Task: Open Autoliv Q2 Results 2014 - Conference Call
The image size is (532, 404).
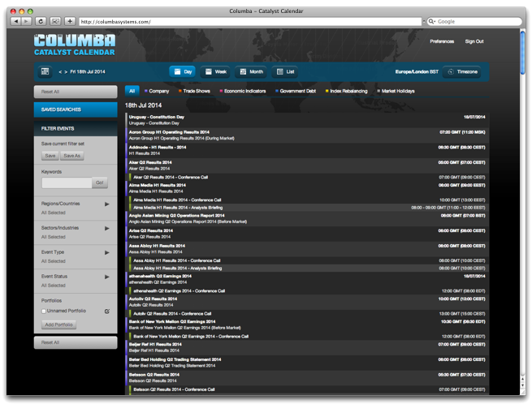Action: pos(309,313)
